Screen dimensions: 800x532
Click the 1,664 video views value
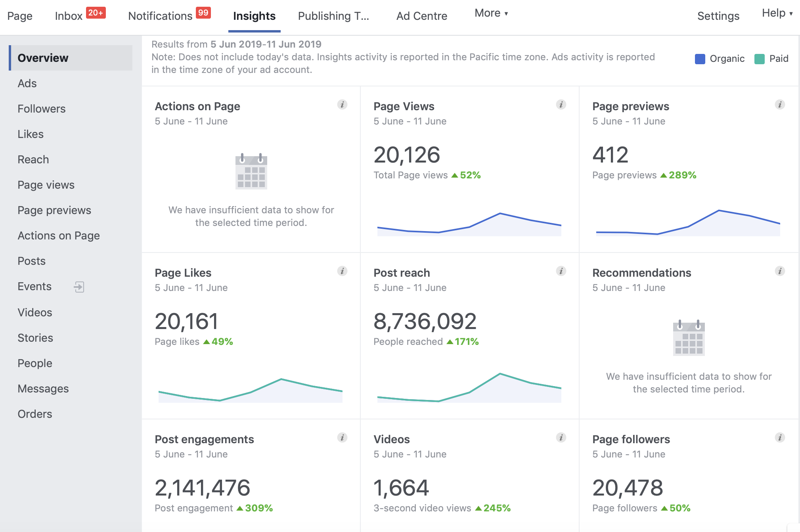pyautogui.click(x=401, y=488)
